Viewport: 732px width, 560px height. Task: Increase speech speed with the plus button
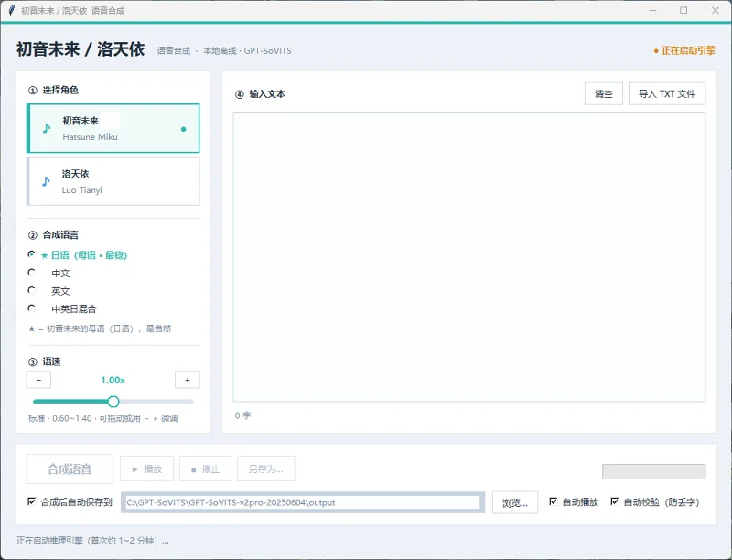coord(188,380)
